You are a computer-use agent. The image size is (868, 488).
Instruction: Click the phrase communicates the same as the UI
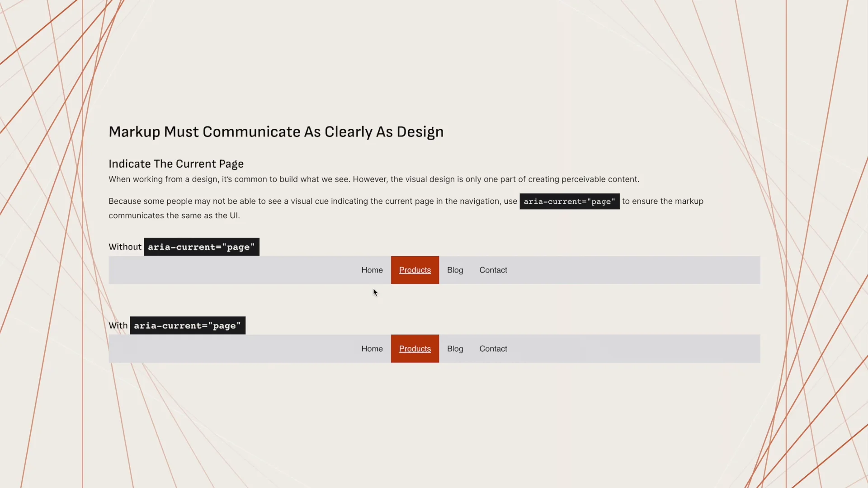point(174,216)
